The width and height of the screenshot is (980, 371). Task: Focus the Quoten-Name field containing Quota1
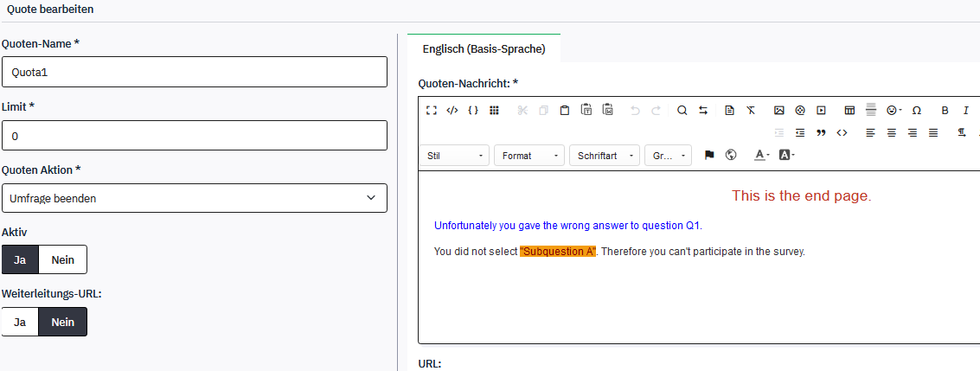click(195, 72)
